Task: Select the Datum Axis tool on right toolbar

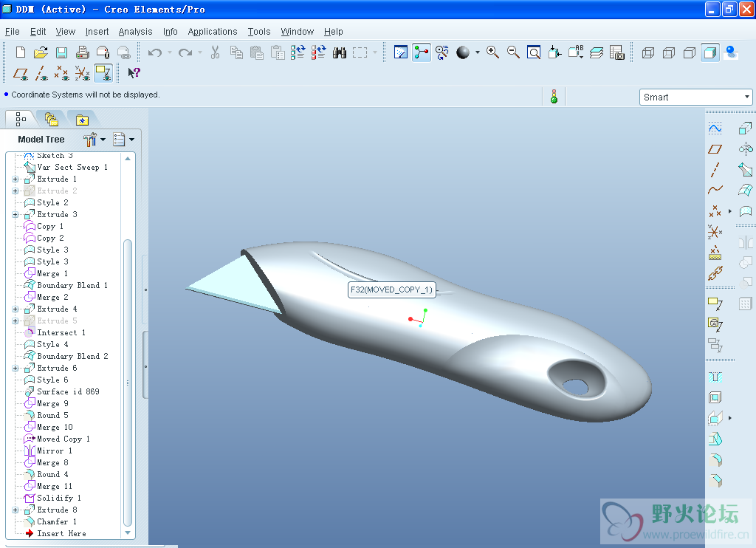Action: pyautogui.click(x=715, y=170)
